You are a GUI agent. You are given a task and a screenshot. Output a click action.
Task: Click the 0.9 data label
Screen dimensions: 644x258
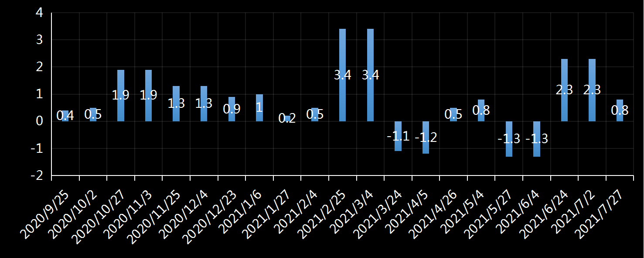click(x=232, y=109)
